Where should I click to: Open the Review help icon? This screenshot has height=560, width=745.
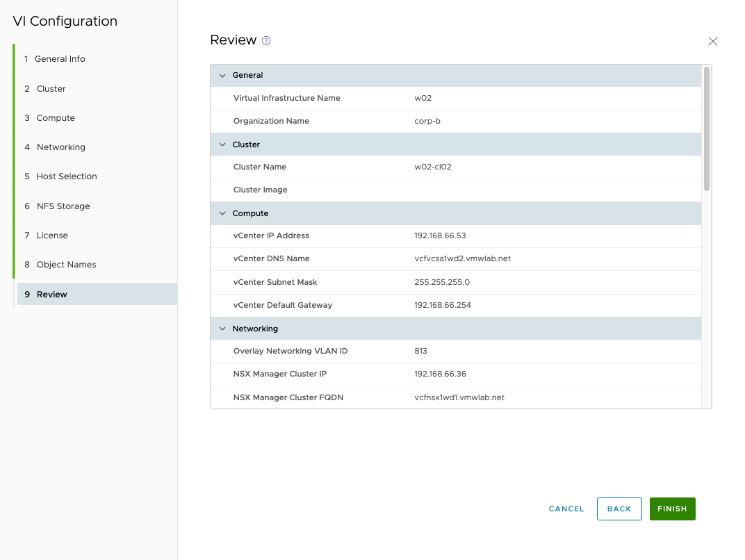pyautogui.click(x=266, y=41)
